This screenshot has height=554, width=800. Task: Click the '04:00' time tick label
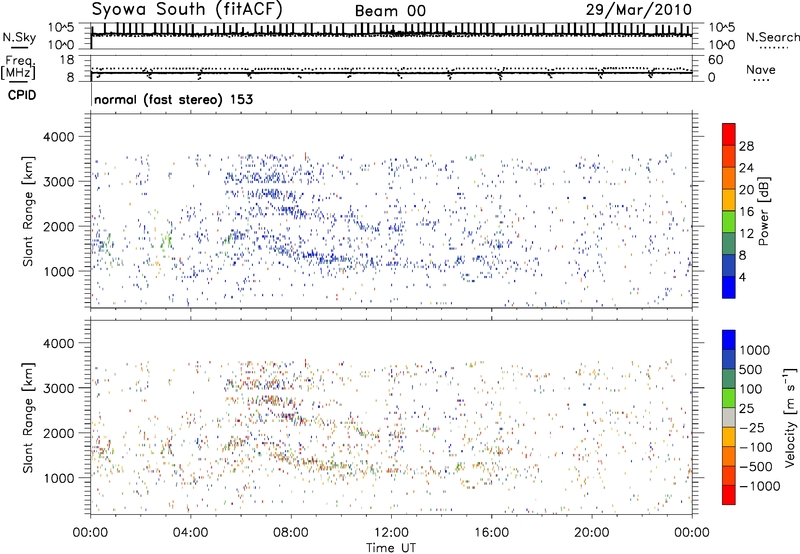pos(190,533)
